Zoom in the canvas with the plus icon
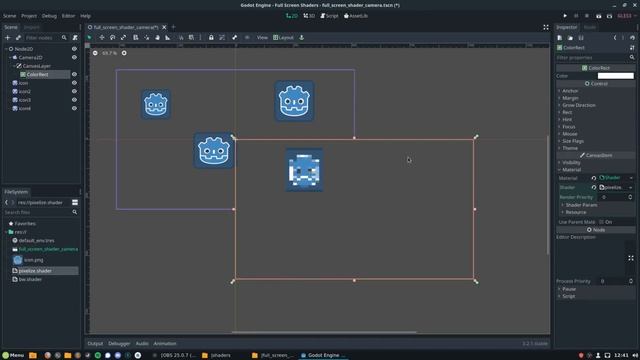 click(x=124, y=53)
